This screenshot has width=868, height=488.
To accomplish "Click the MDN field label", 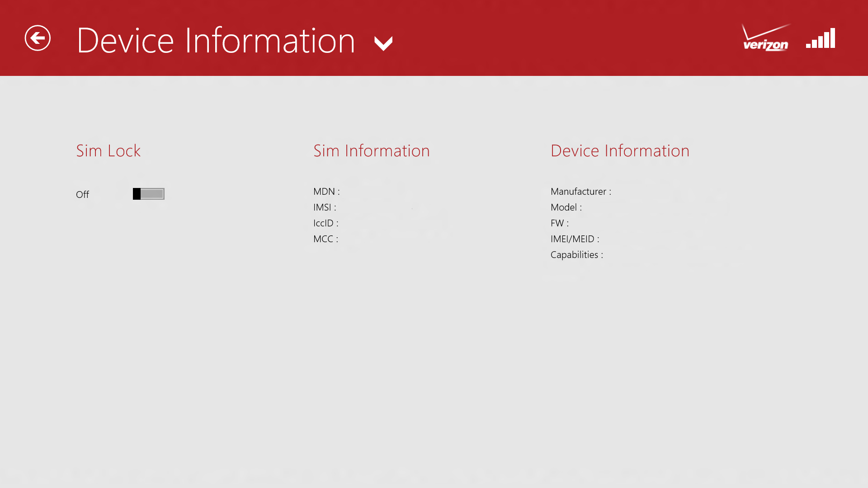I will coord(326,192).
